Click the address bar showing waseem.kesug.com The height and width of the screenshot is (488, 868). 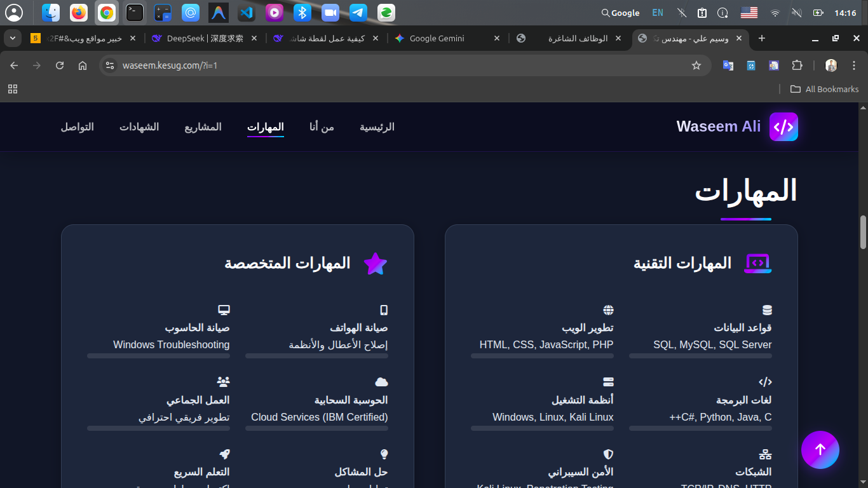pos(381,65)
